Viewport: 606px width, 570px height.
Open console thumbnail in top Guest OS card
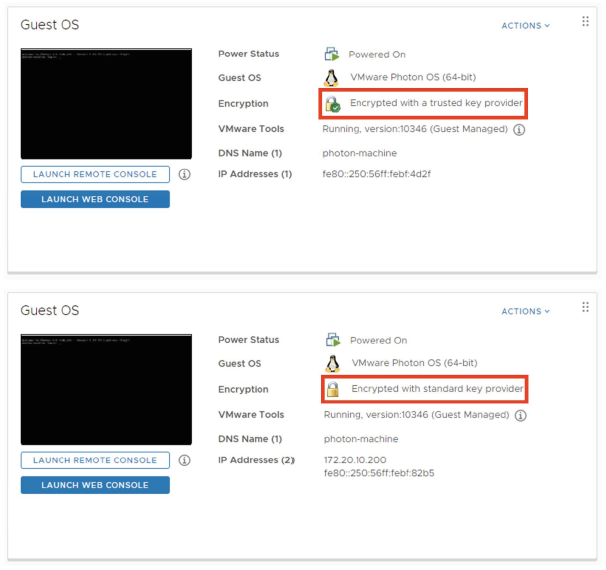(106, 104)
